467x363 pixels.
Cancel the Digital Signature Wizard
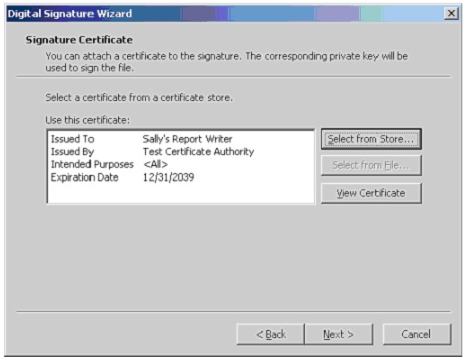tap(417, 334)
